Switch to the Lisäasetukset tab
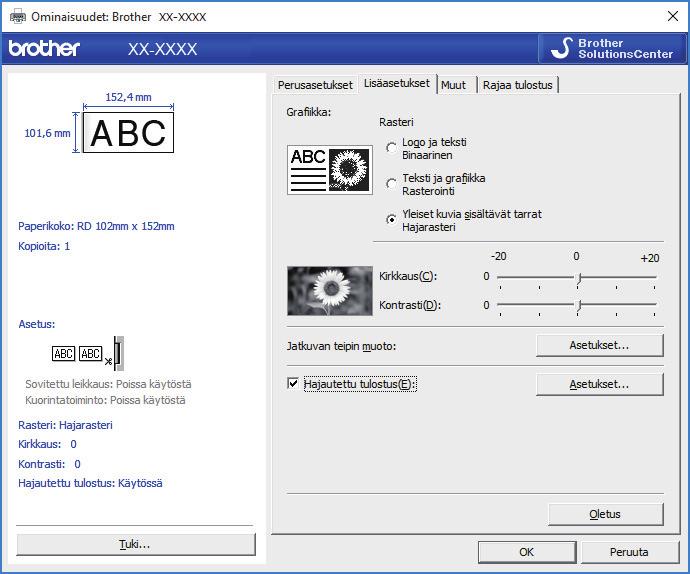 [396, 83]
